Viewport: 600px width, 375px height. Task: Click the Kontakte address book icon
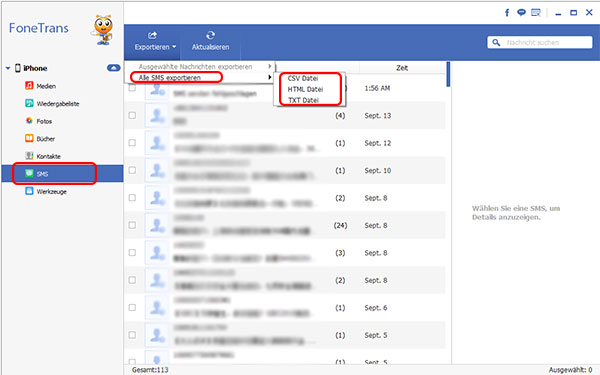tap(29, 156)
